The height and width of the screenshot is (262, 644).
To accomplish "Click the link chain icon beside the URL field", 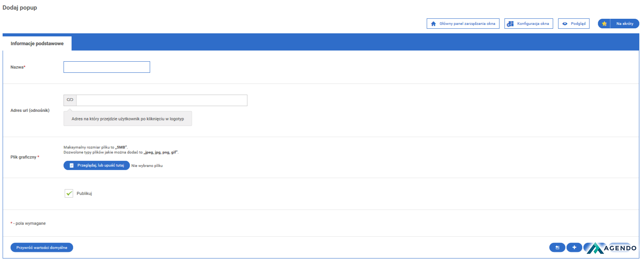I will tap(70, 100).
